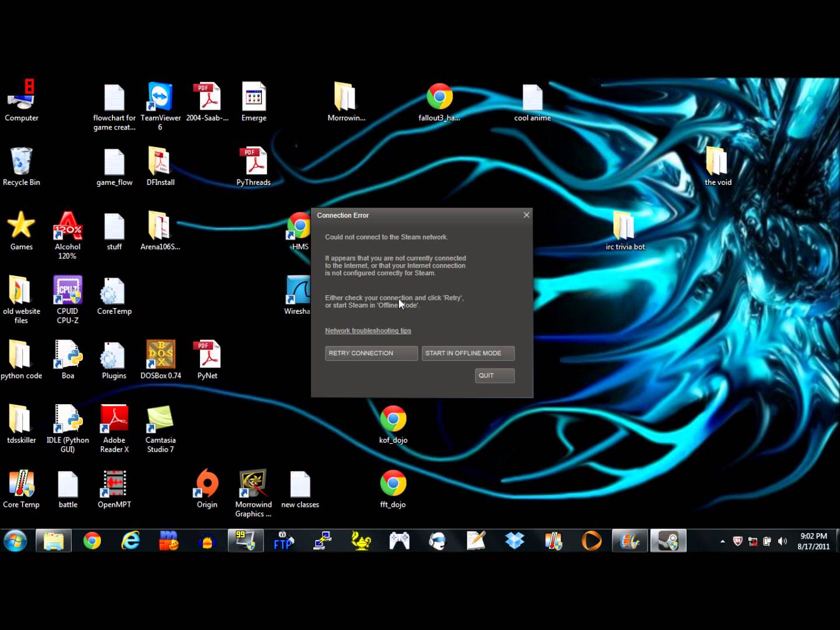Select the fft_dojo Chrome shortcut
The width and height of the screenshot is (840, 630).
coord(393,489)
